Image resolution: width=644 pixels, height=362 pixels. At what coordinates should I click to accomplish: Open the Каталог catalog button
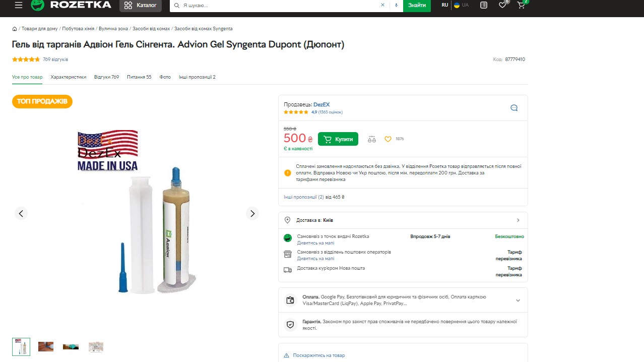tap(141, 5)
